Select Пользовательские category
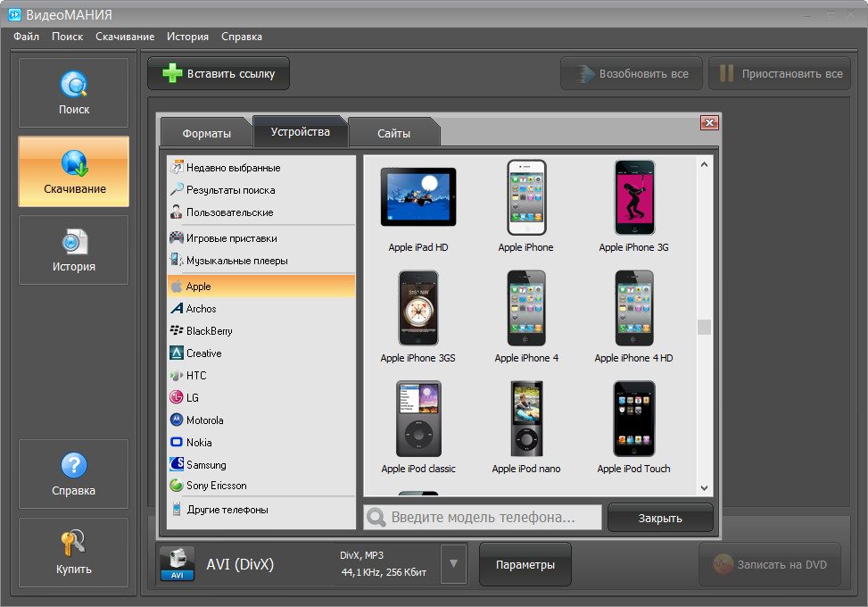The width and height of the screenshot is (868, 607). click(x=260, y=212)
